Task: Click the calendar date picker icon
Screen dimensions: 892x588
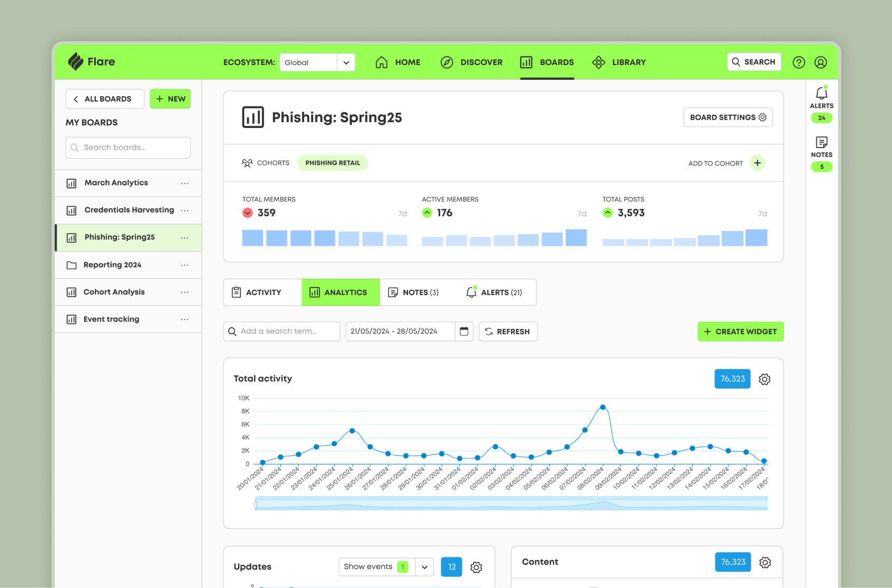Action: pos(464,332)
